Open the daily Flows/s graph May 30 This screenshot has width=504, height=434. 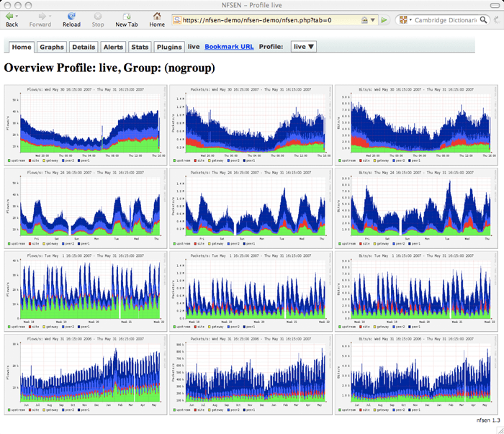pos(86,125)
